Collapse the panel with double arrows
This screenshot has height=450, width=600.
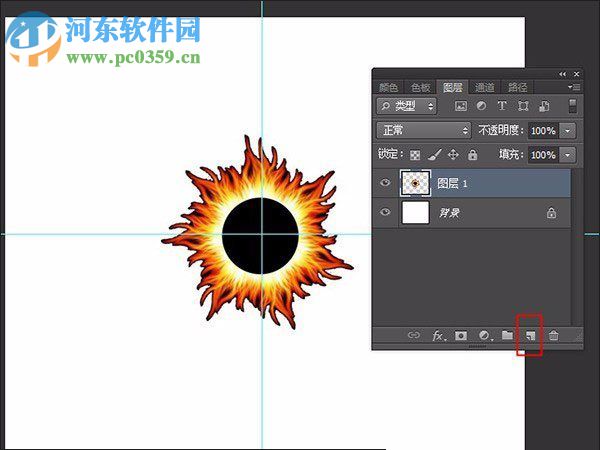(562, 74)
